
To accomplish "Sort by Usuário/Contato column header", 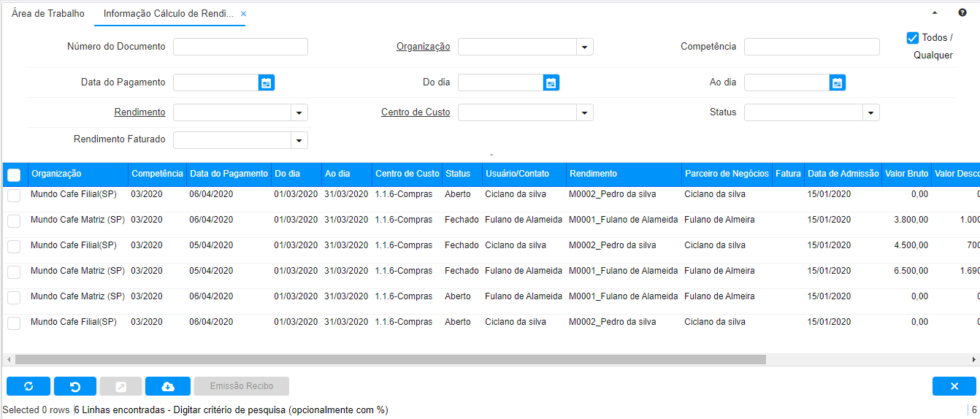I will pos(524,174).
